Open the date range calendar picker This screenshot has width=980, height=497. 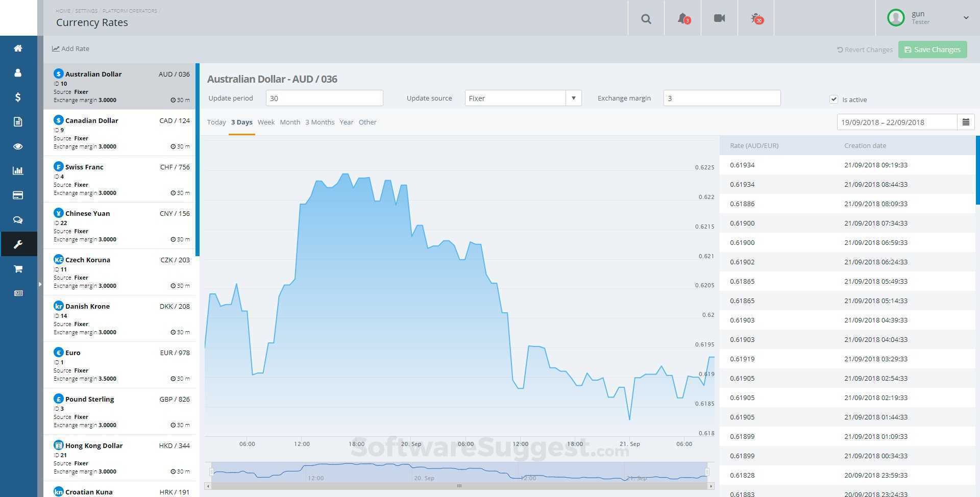[966, 122]
